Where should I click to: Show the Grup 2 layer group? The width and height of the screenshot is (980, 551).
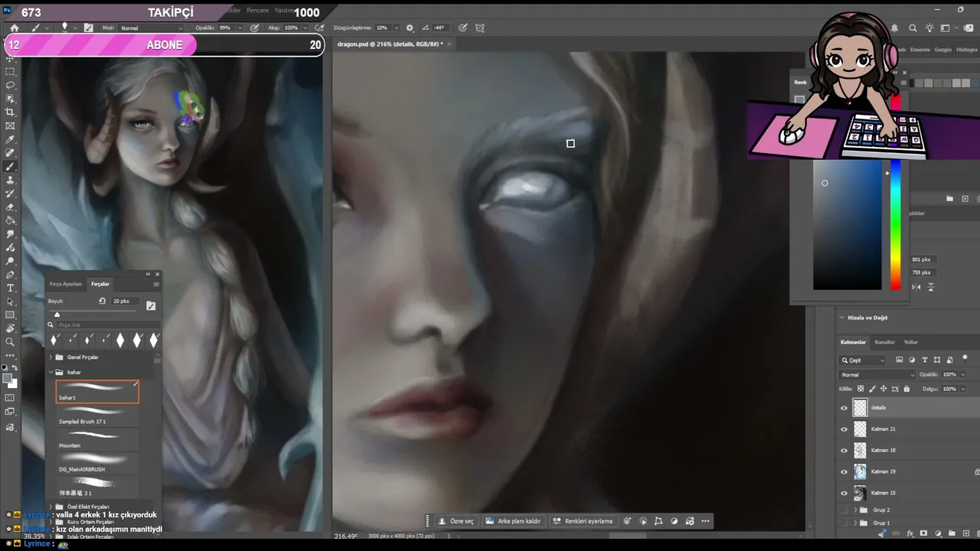point(844,510)
